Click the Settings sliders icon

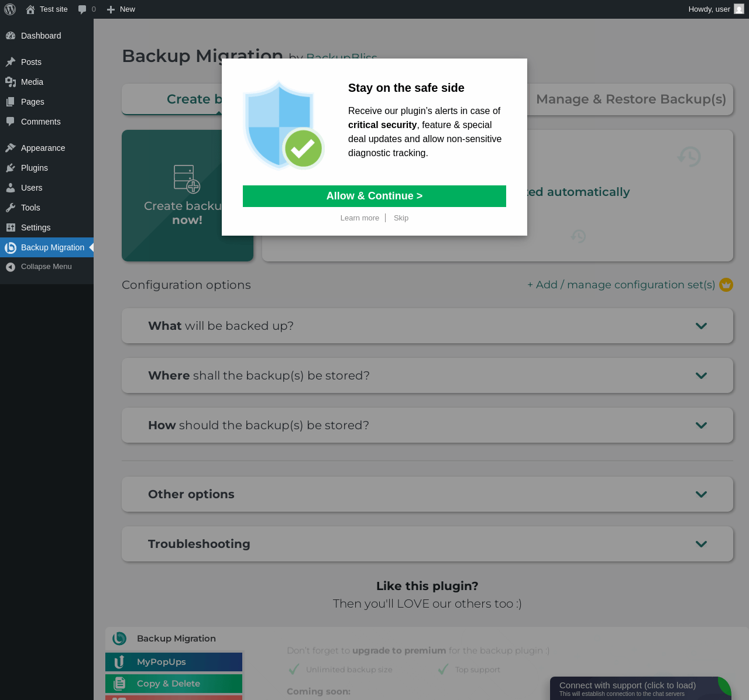click(11, 227)
